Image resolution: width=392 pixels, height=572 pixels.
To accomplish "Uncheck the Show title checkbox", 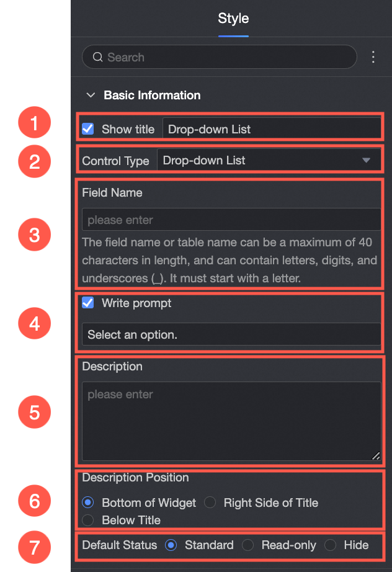I will (88, 129).
